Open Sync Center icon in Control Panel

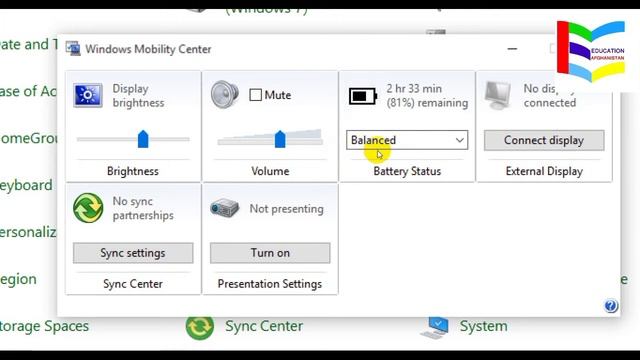[x=200, y=327]
